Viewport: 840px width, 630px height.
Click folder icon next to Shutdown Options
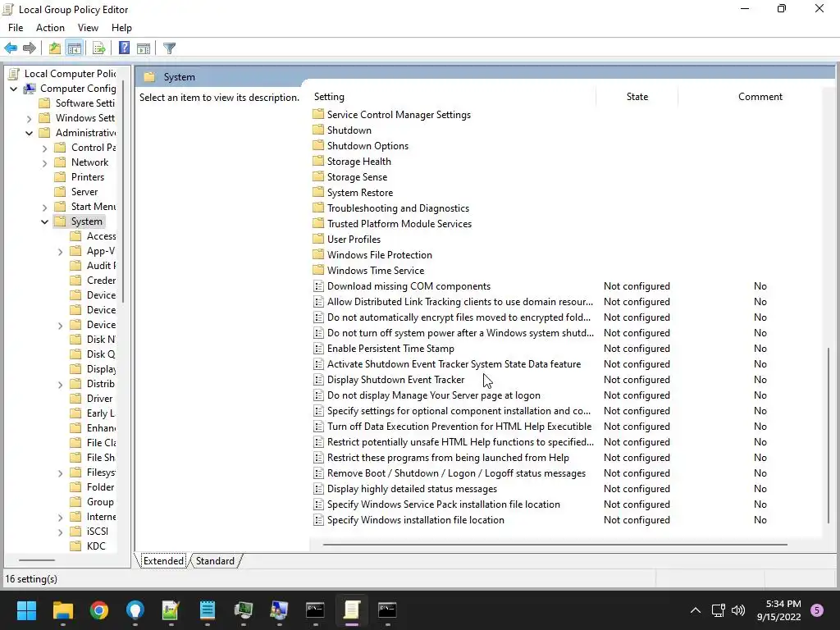pyautogui.click(x=318, y=146)
